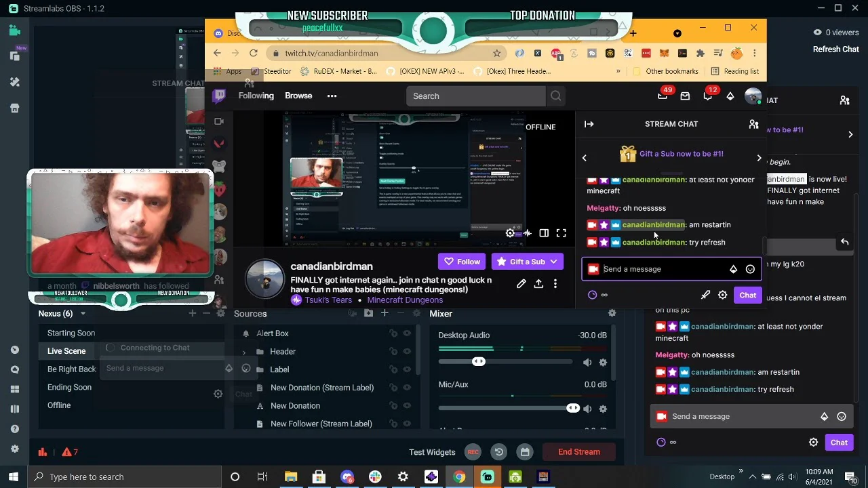This screenshot has width=868, height=488.
Task: Hide the Alert Box source
Action: click(x=407, y=333)
